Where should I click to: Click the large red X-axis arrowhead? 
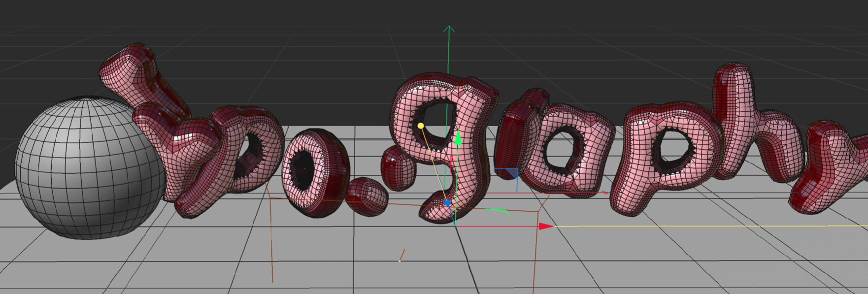[546, 227]
